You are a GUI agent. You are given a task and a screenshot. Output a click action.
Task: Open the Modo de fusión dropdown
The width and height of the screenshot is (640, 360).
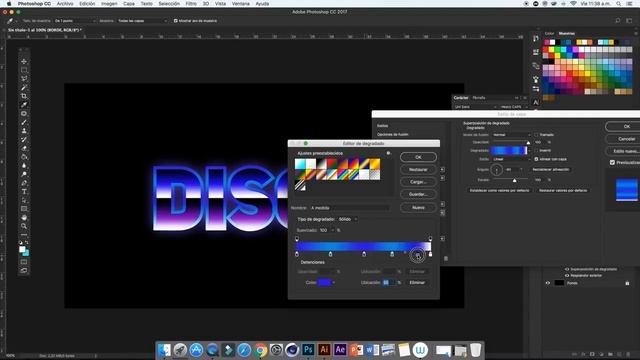[511, 135]
